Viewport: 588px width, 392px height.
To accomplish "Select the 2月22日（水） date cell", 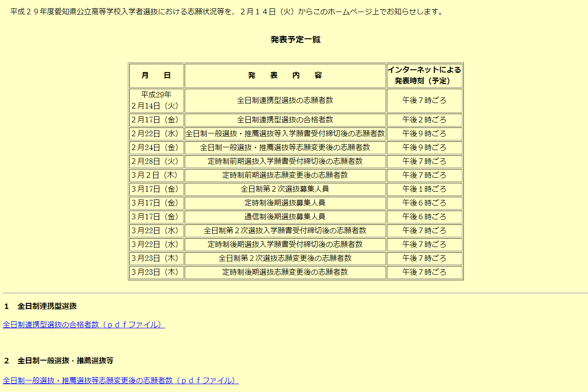I will (x=156, y=134).
